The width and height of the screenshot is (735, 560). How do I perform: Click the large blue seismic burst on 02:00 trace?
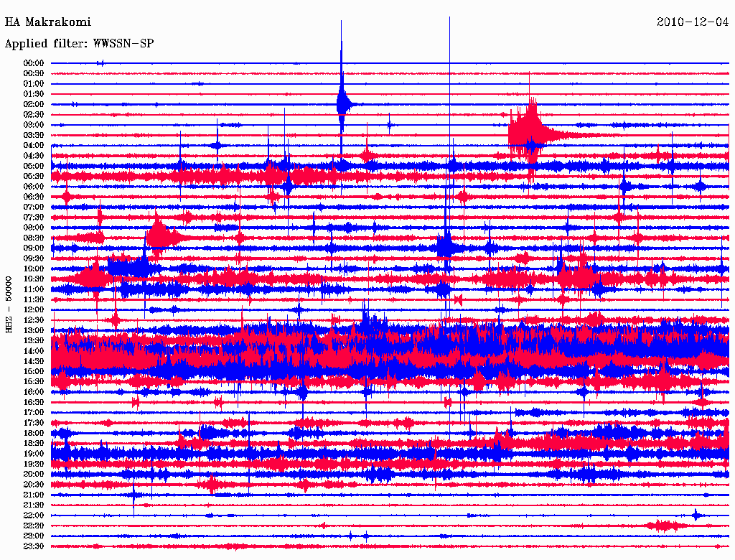tap(344, 104)
